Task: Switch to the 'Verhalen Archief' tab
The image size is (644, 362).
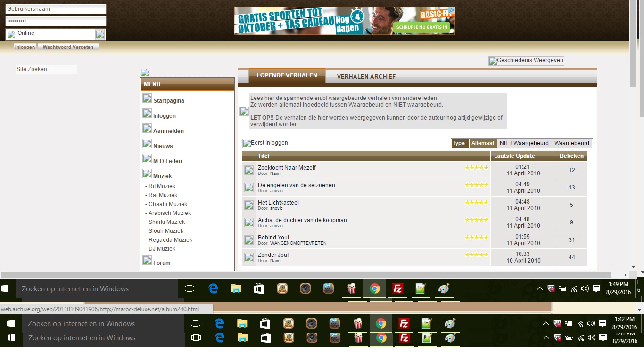Action: [x=366, y=77]
